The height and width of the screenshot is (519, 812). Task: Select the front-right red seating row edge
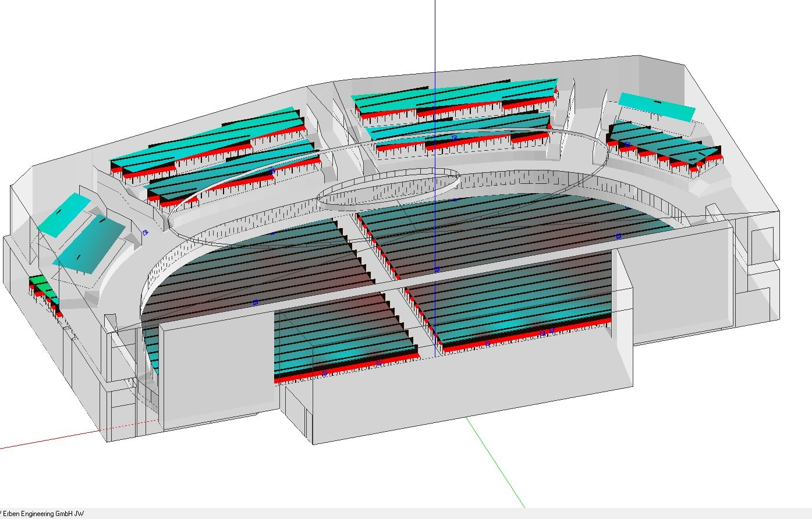pos(524,337)
